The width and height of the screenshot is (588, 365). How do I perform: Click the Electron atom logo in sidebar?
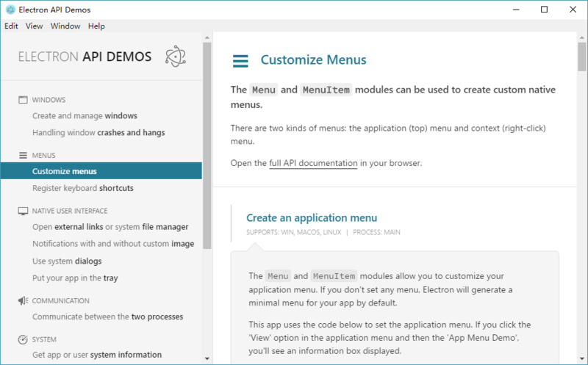(176, 57)
